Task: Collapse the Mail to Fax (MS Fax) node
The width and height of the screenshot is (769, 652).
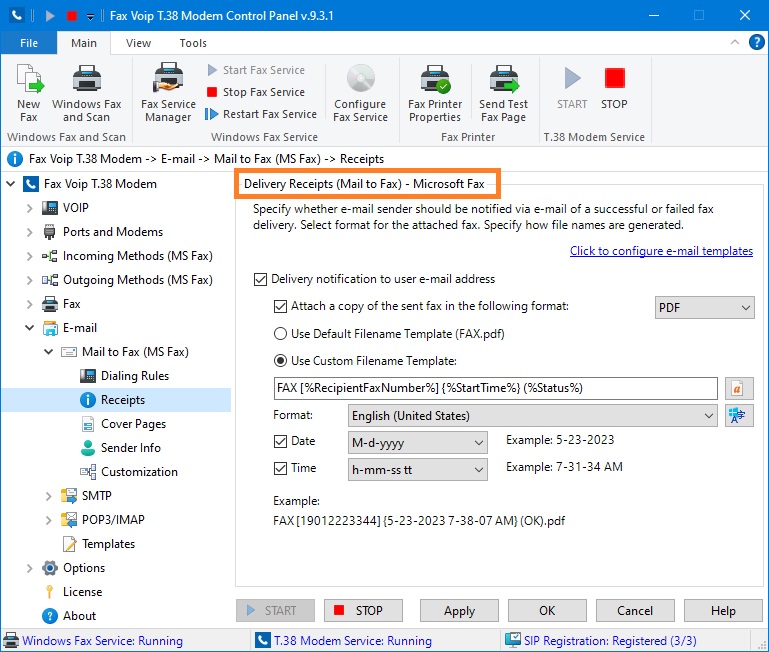Action: click(49, 352)
